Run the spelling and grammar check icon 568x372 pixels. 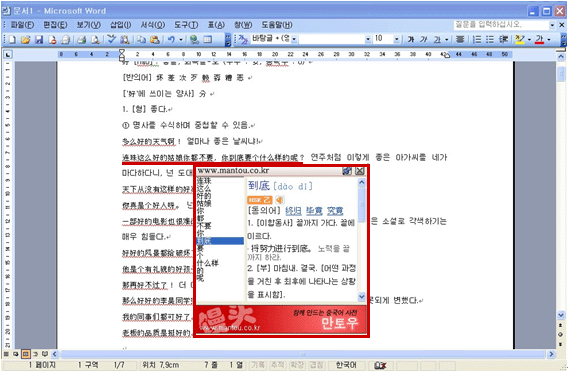point(112,39)
